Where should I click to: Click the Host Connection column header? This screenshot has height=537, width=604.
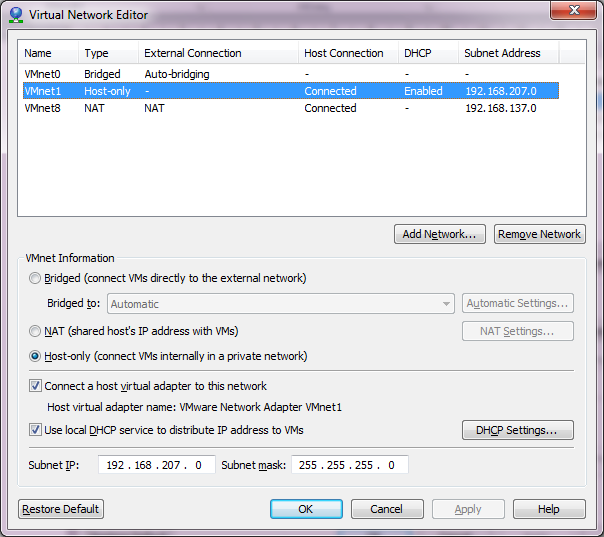(x=348, y=53)
